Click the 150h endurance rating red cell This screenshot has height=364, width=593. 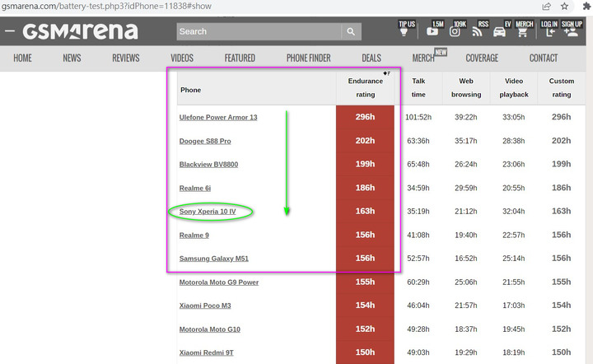pyautogui.click(x=365, y=352)
